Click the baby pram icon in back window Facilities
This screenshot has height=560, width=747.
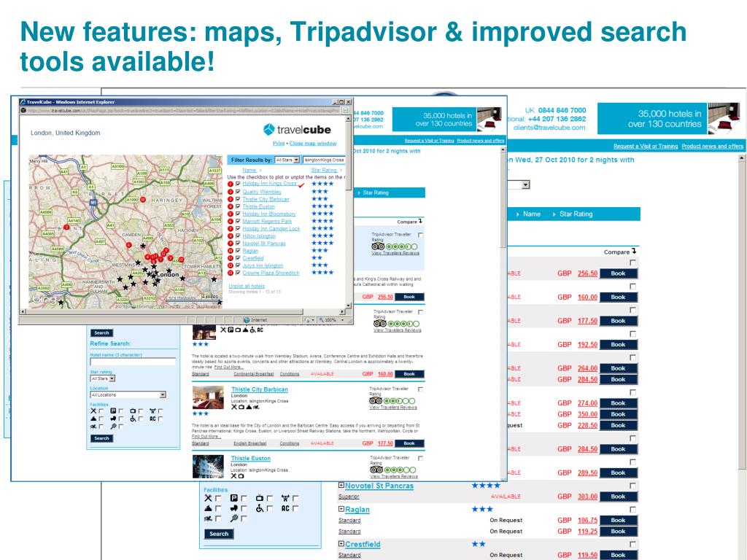coord(234,508)
